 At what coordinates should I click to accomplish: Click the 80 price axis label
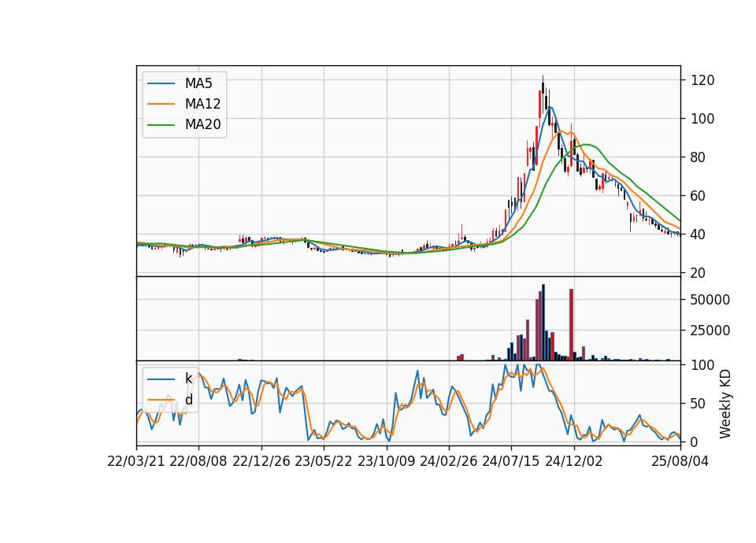(x=699, y=157)
